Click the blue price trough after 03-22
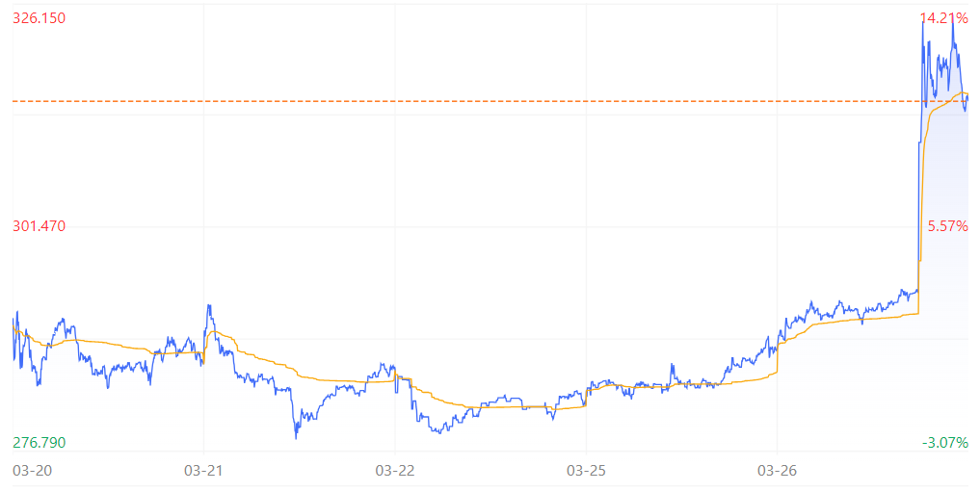 [x=440, y=430]
